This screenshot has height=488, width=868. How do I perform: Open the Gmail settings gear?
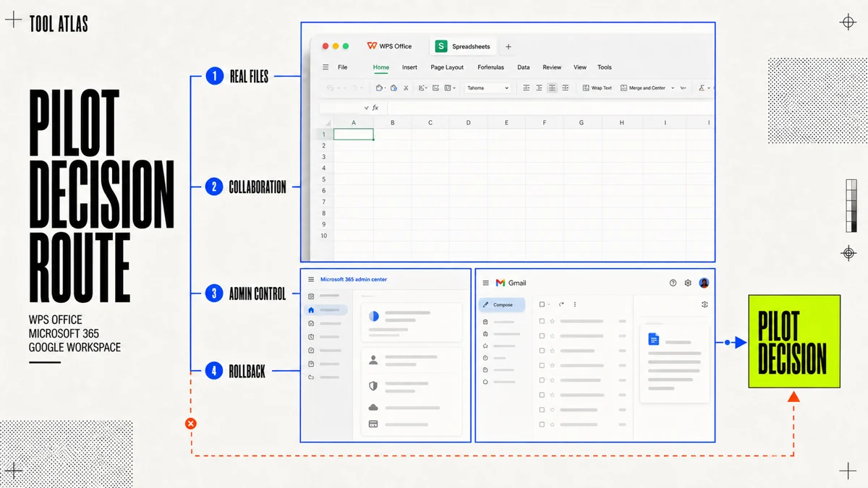pyautogui.click(x=688, y=283)
